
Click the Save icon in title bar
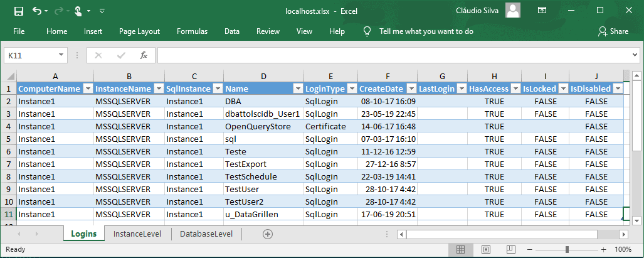[18, 11]
